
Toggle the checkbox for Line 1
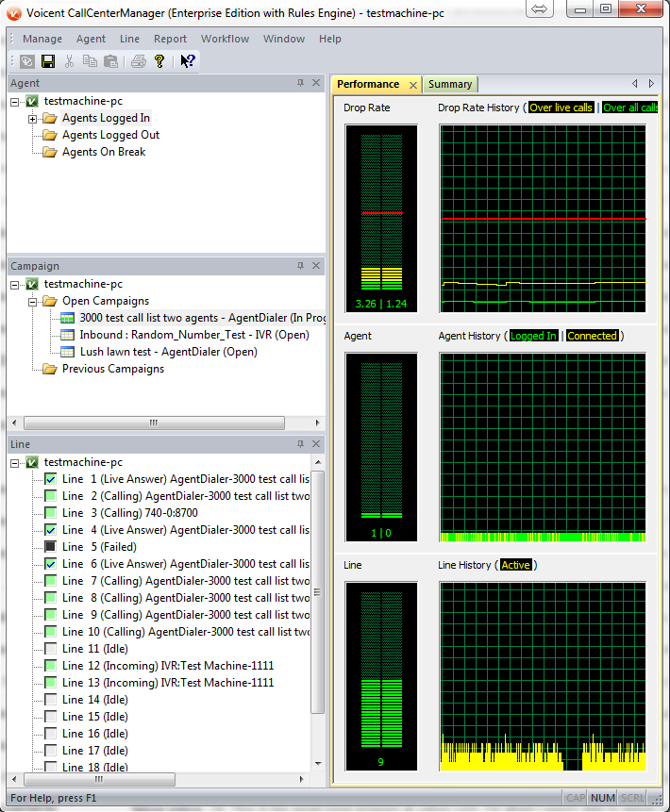pos(50,479)
